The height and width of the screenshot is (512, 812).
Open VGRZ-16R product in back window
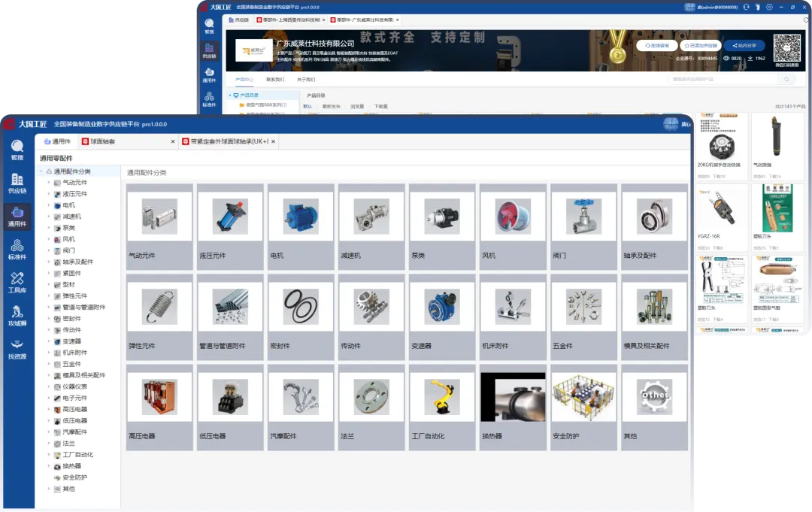coord(722,217)
